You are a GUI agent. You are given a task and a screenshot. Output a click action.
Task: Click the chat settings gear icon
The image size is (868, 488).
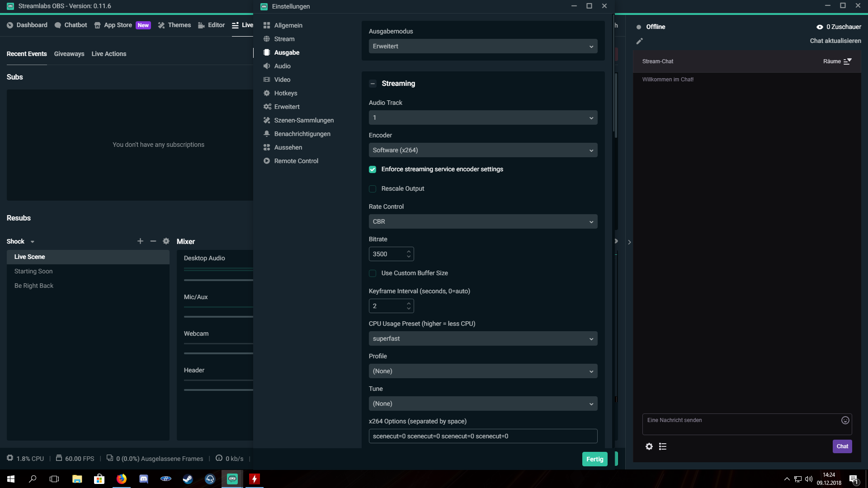649,446
